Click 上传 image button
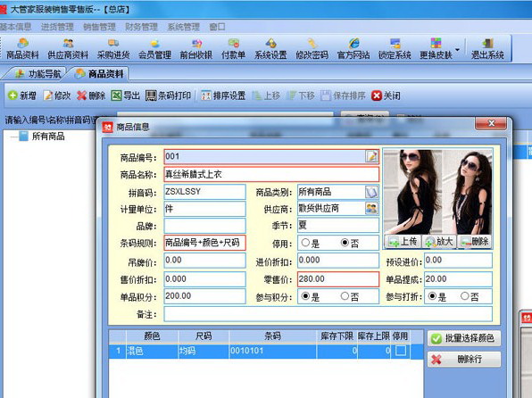This screenshot has height=398, width=532. tap(403, 242)
